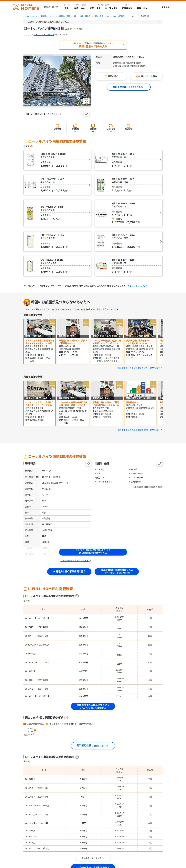
Task: Click the blue 周辺の募集中の物件を見る button
Action: pyautogui.click(x=93, y=552)
